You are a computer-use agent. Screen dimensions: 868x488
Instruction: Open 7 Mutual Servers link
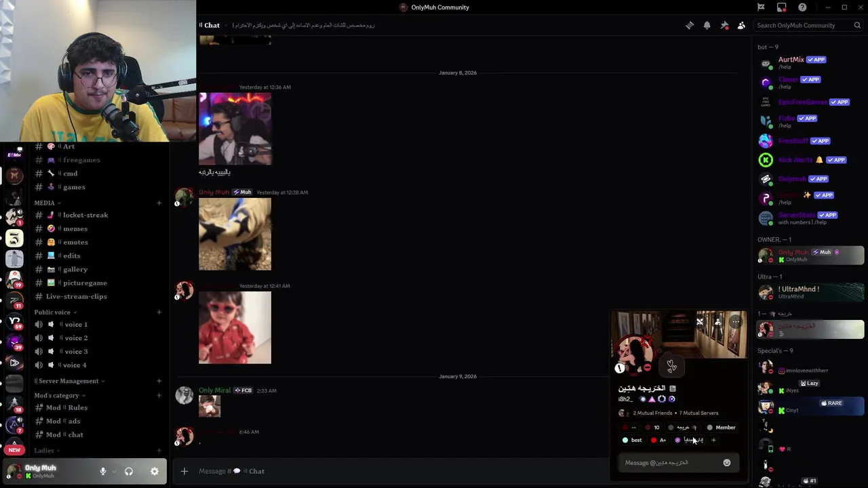(x=698, y=413)
